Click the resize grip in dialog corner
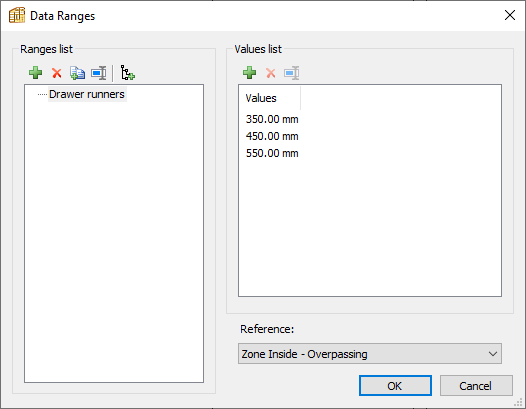This screenshot has height=409, width=526. coord(519,402)
